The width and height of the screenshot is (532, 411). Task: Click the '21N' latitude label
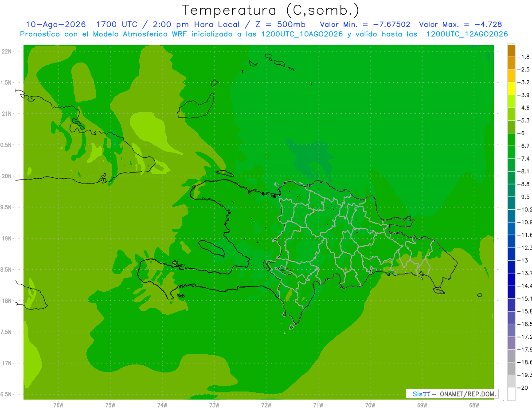point(6,114)
